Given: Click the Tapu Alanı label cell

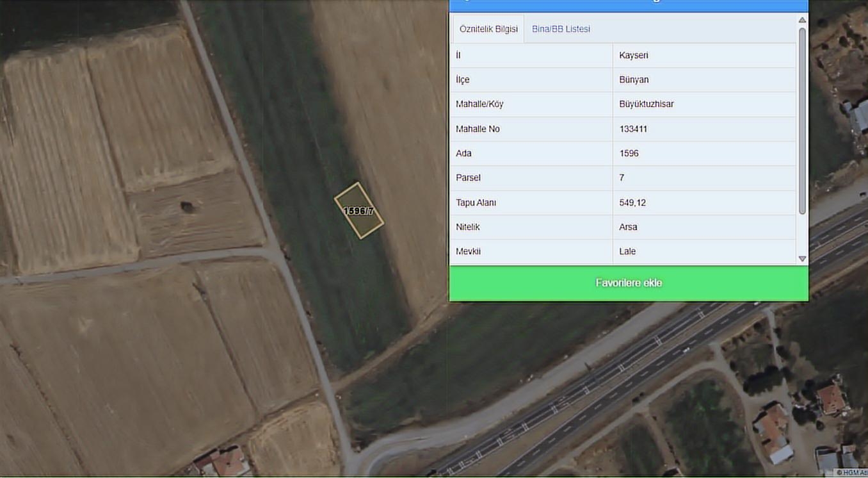Looking at the screenshot, I should (x=531, y=202).
